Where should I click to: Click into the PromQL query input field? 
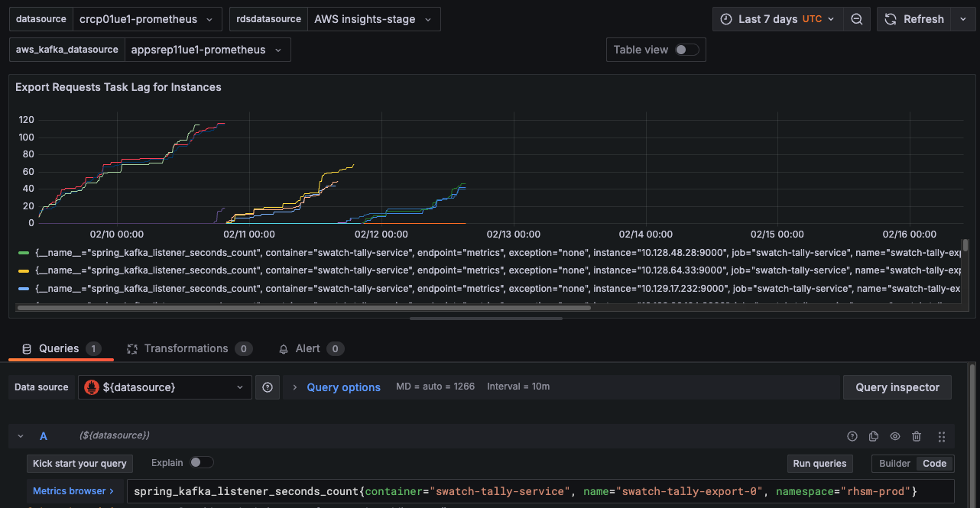535,490
